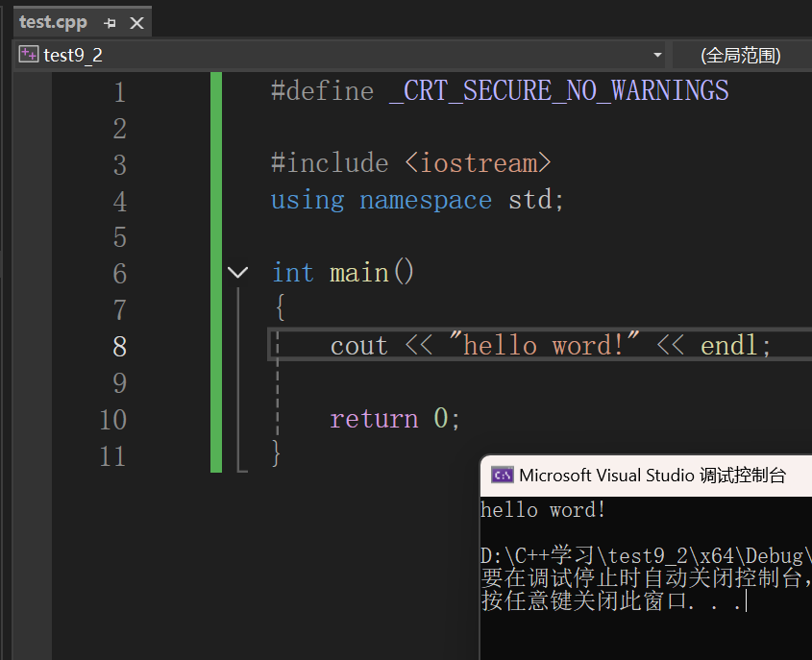812x660 pixels.
Task: Click the namespace keyword
Action: 426,201
